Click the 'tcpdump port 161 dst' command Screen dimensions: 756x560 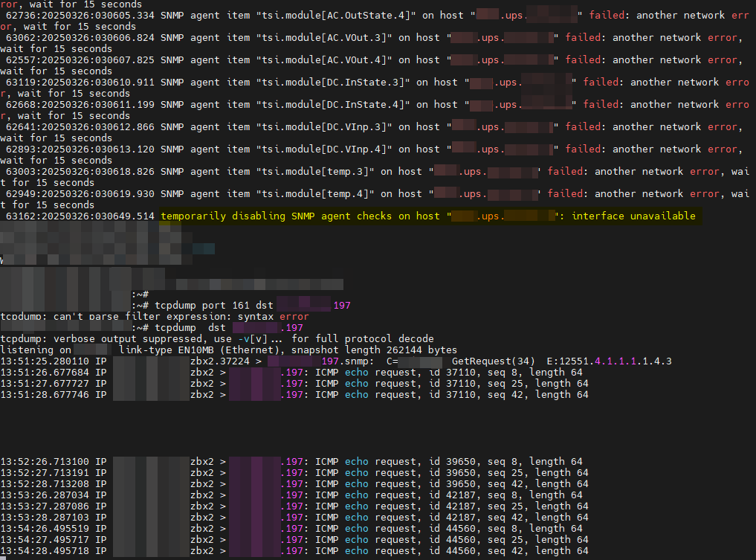pyautogui.click(x=214, y=306)
